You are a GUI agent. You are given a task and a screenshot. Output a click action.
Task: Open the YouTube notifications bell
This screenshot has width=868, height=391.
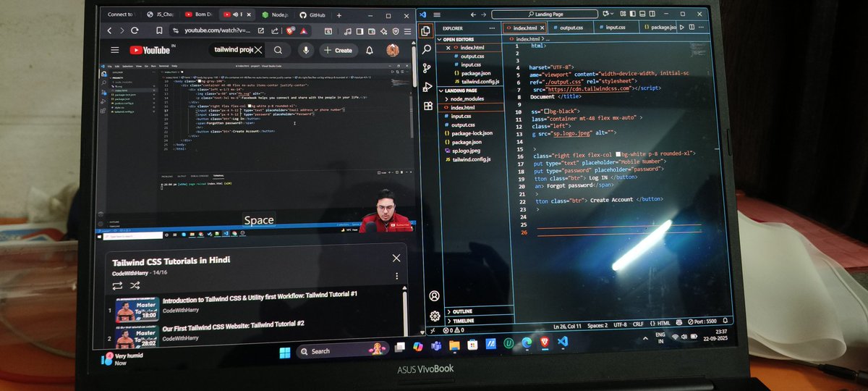370,50
